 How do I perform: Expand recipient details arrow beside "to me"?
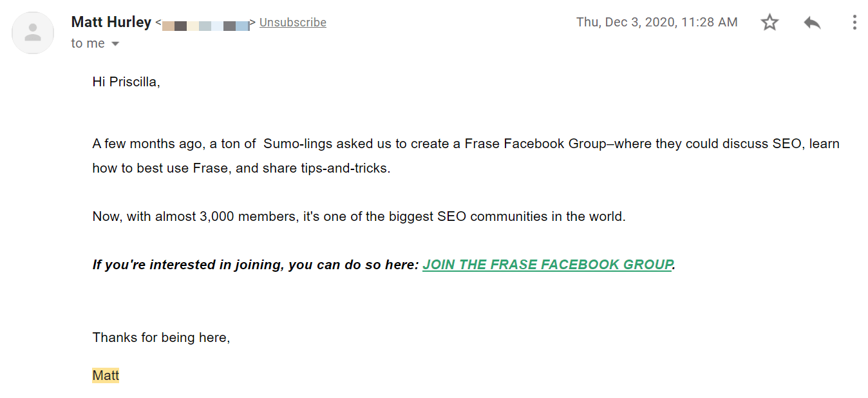click(x=115, y=44)
